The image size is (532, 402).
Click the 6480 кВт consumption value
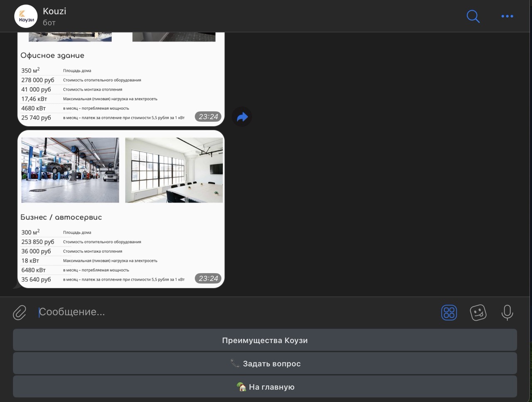33,270
